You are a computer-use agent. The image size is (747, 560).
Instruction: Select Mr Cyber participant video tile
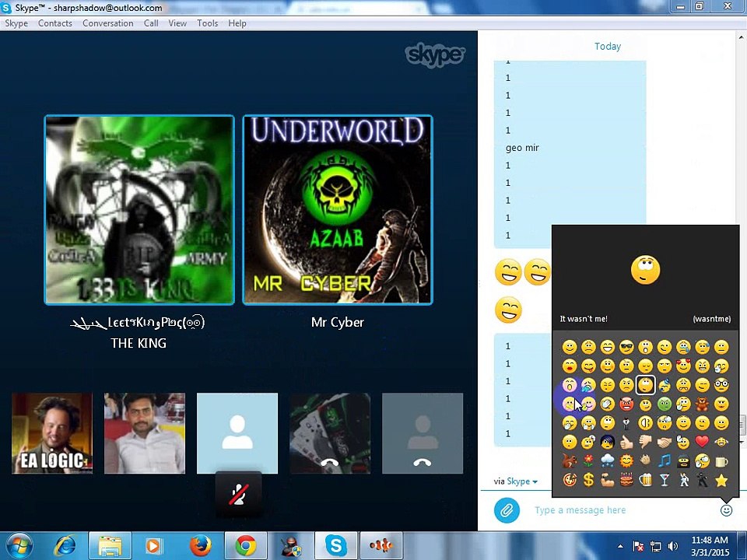click(x=338, y=209)
